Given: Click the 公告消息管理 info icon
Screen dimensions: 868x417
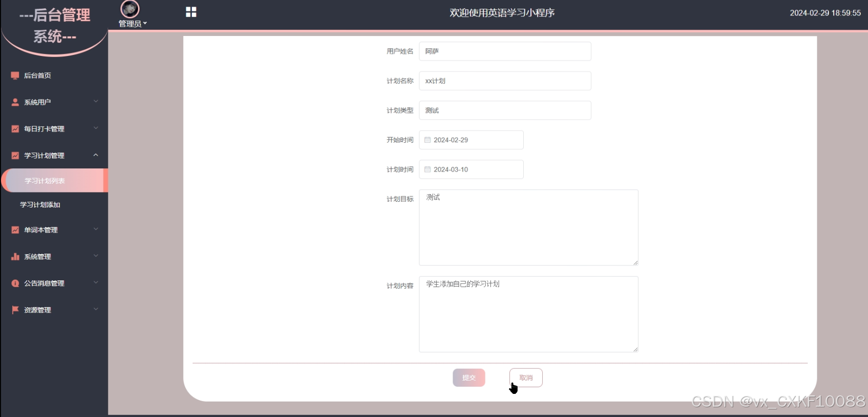Looking at the screenshot, I should (15, 283).
